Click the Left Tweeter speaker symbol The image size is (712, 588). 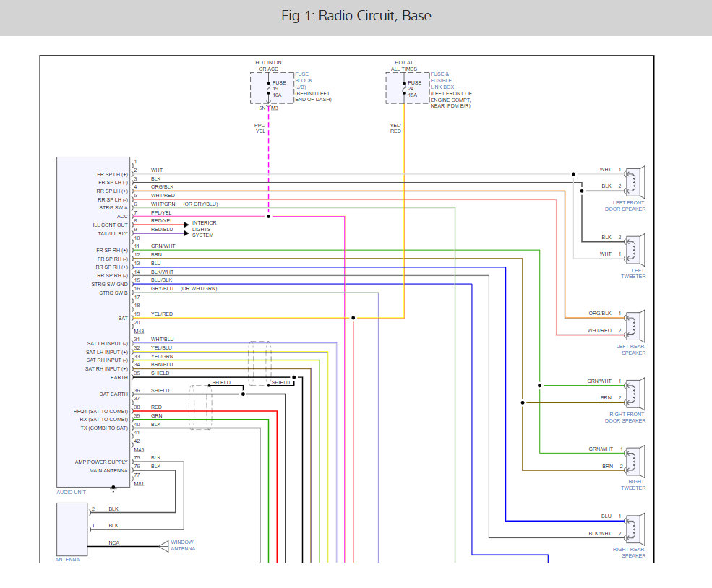[635, 246]
